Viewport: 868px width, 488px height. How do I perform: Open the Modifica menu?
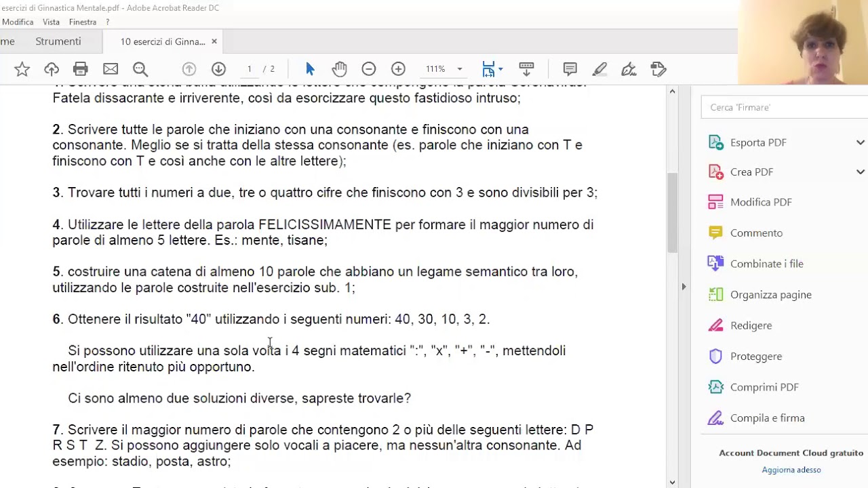[x=18, y=22]
